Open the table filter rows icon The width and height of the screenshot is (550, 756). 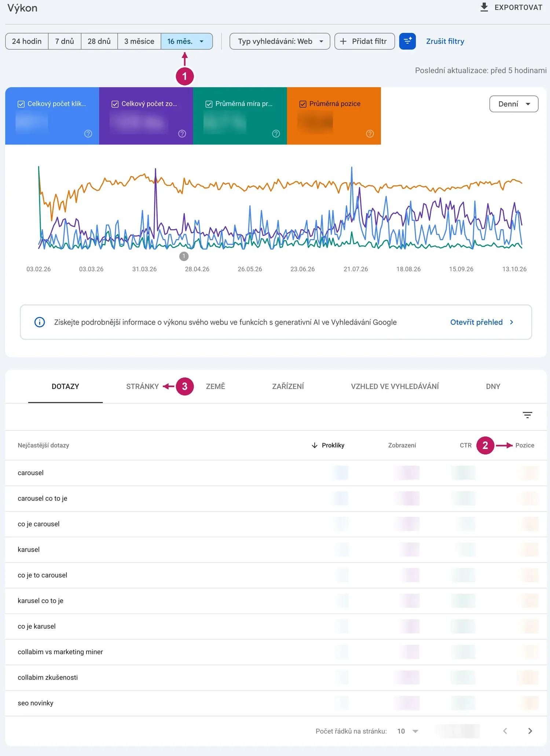(527, 415)
